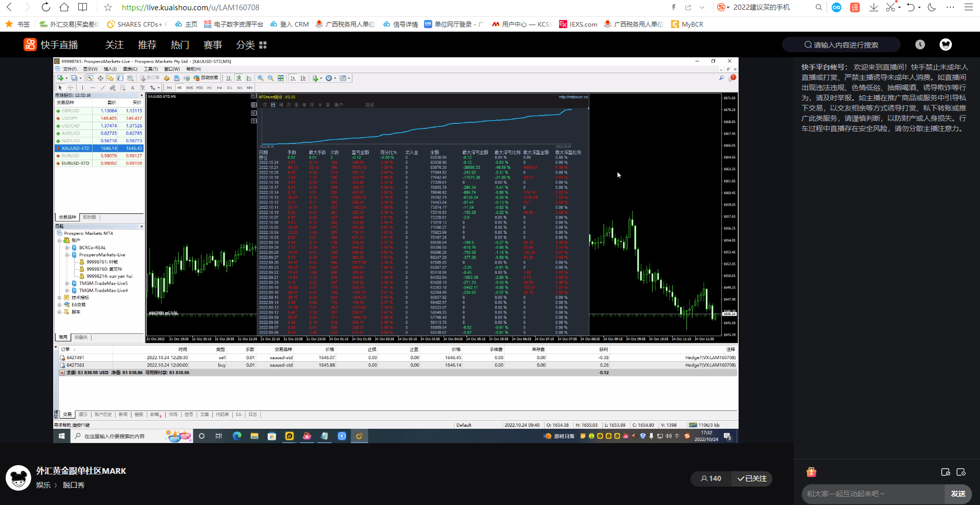Open indicators list dropdown arrow
Image resolution: width=980 pixels, height=505 pixels.
click(321, 78)
